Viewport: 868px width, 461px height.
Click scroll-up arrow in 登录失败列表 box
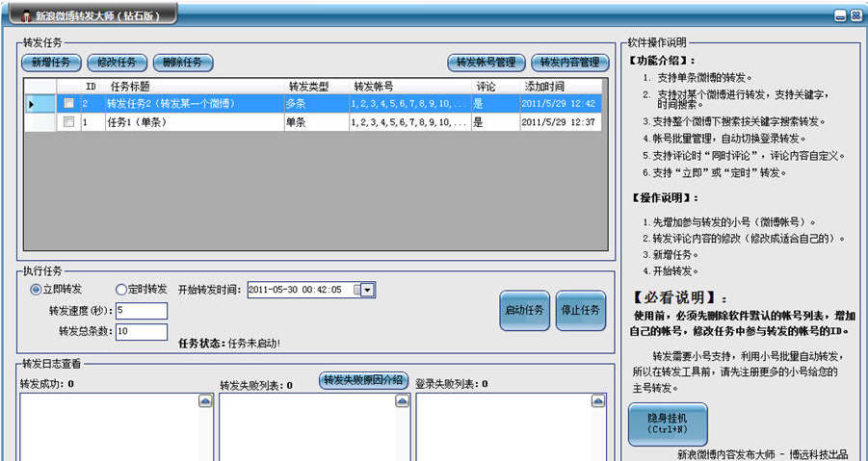pyautogui.click(x=598, y=401)
